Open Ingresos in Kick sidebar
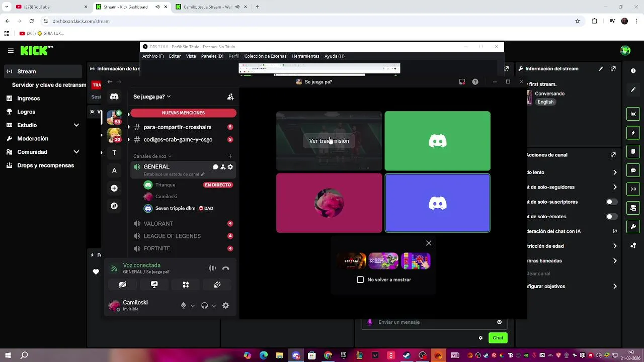 pos(42,99)
